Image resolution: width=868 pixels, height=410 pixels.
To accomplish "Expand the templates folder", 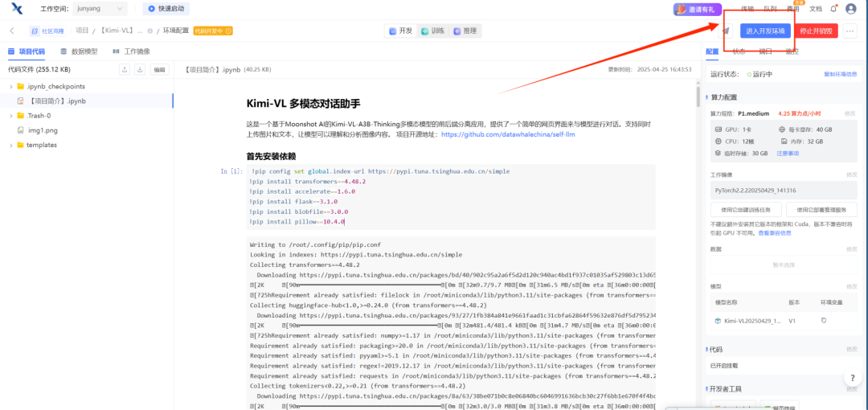I will (x=11, y=146).
